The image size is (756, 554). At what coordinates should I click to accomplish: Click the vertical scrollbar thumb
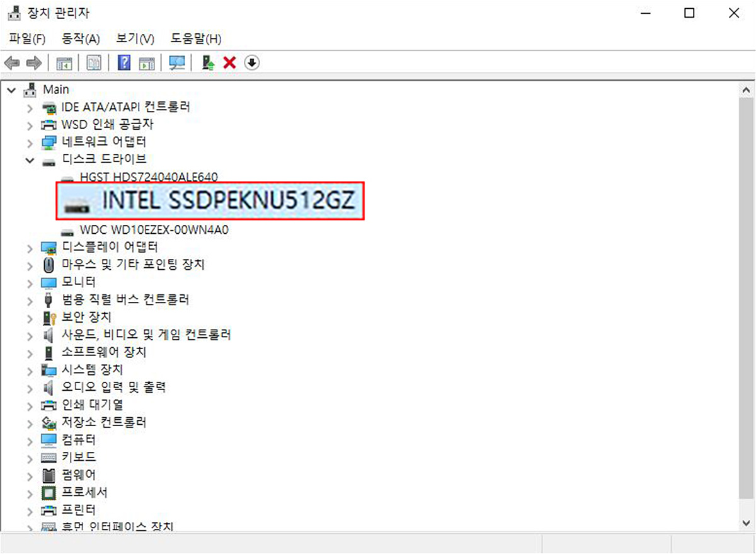(746, 299)
